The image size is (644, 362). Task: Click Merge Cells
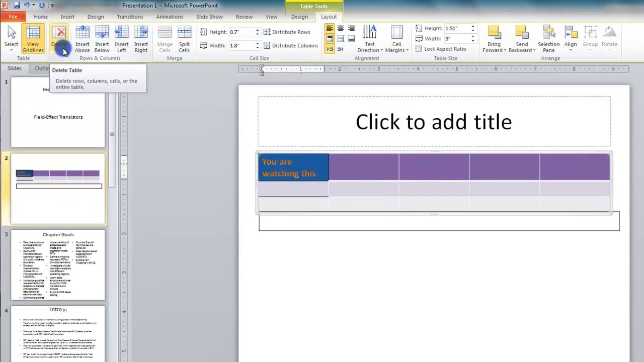coord(165,39)
